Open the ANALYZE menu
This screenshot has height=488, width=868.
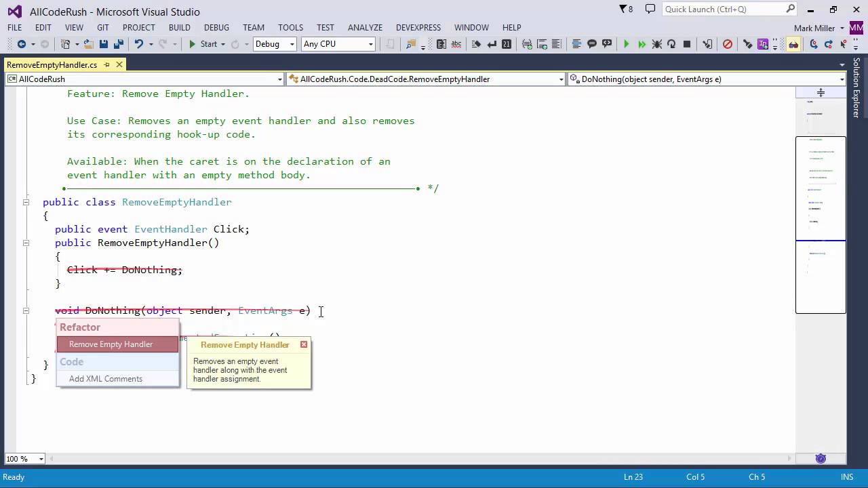366,28
